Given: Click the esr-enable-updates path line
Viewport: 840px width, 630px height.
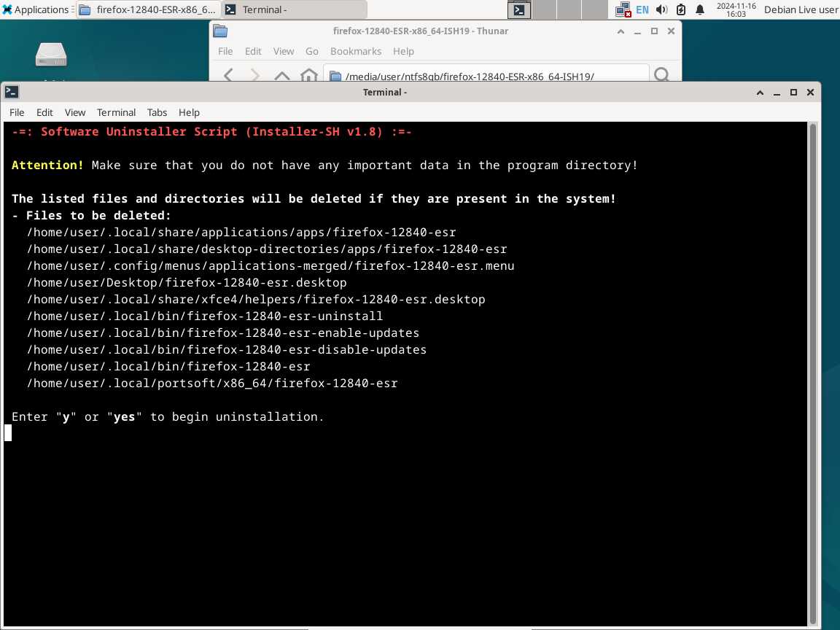Looking at the screenshot, I should pos(223,332).
